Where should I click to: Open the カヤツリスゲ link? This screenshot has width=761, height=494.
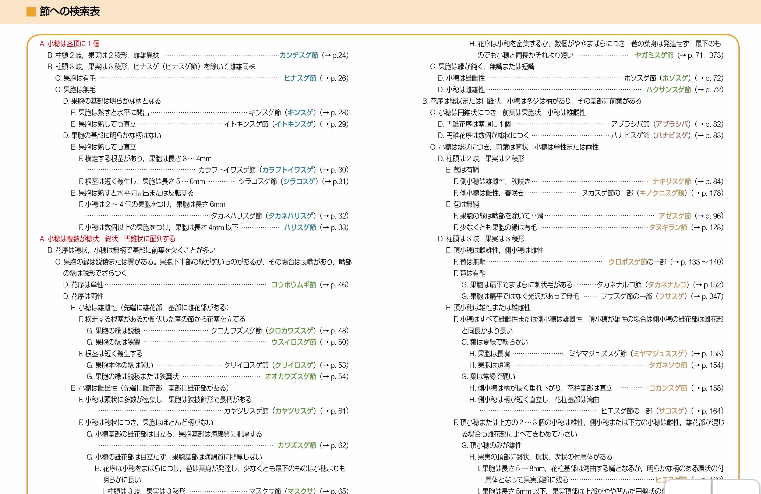coord(294,411)
